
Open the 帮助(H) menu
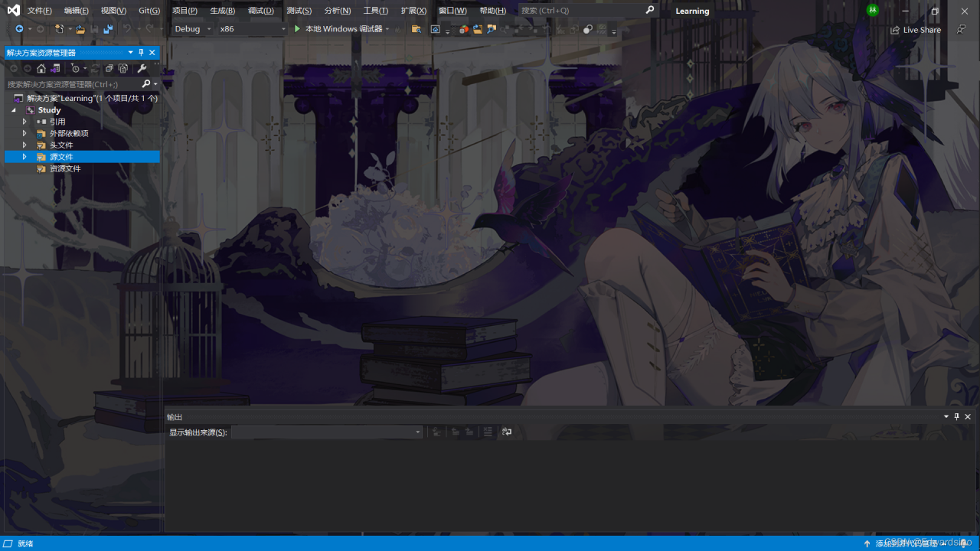492,11
